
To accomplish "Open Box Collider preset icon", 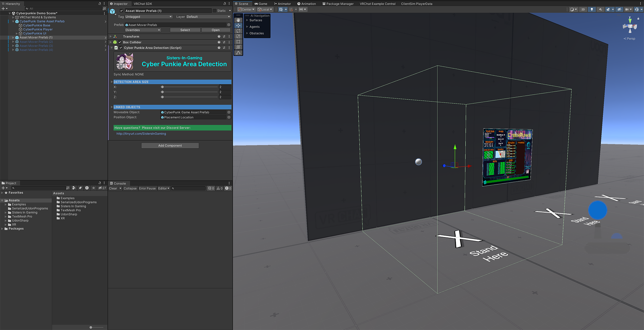I will pyautogui.click(x=224, y=42).
